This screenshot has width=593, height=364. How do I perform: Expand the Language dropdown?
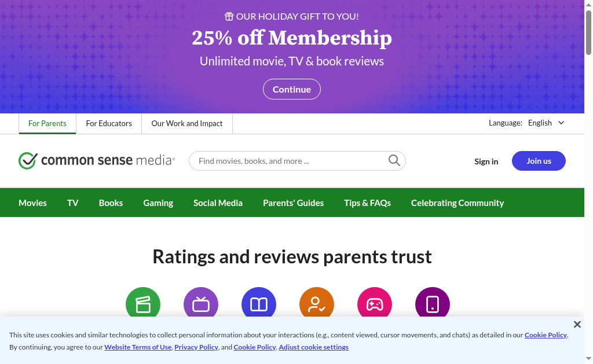[546, 123]
